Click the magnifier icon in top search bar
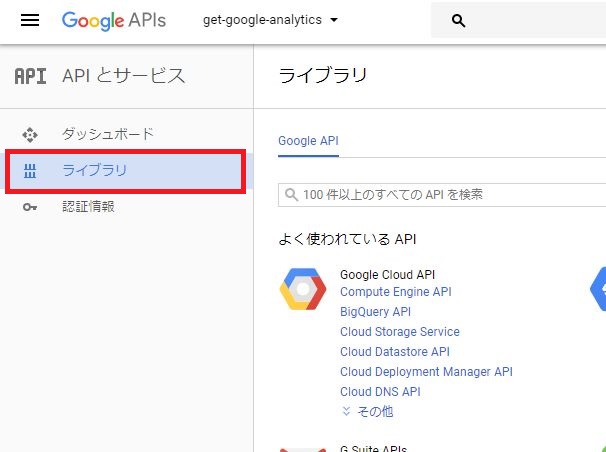 (458, 20)
